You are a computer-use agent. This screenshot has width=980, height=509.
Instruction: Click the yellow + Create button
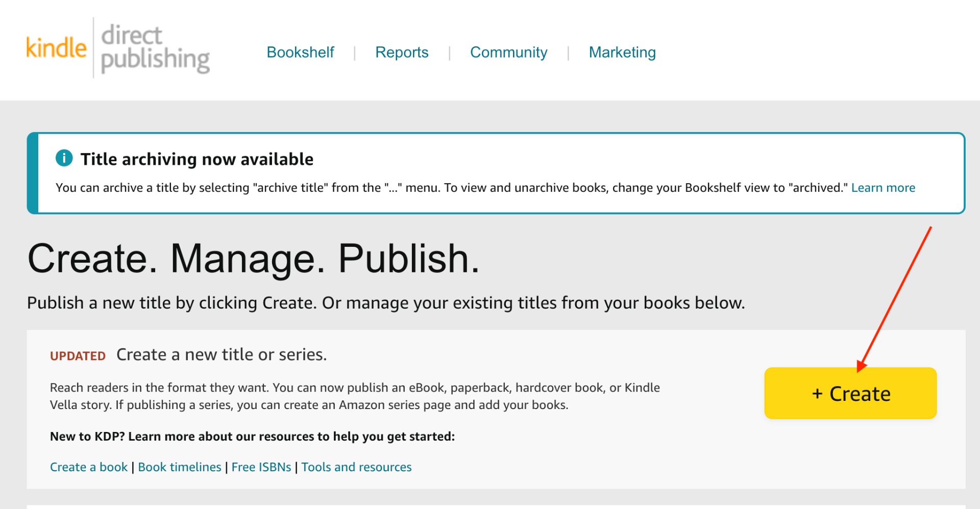pos(850,393)
